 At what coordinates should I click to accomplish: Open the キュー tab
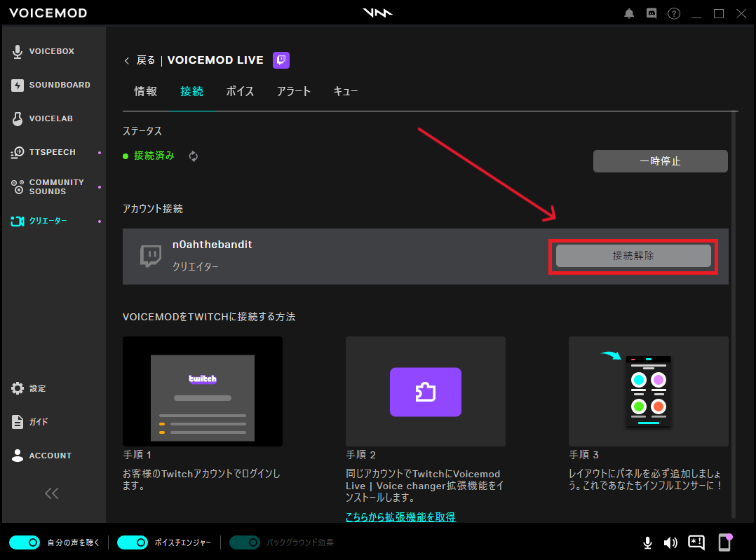tap(346, 92)
